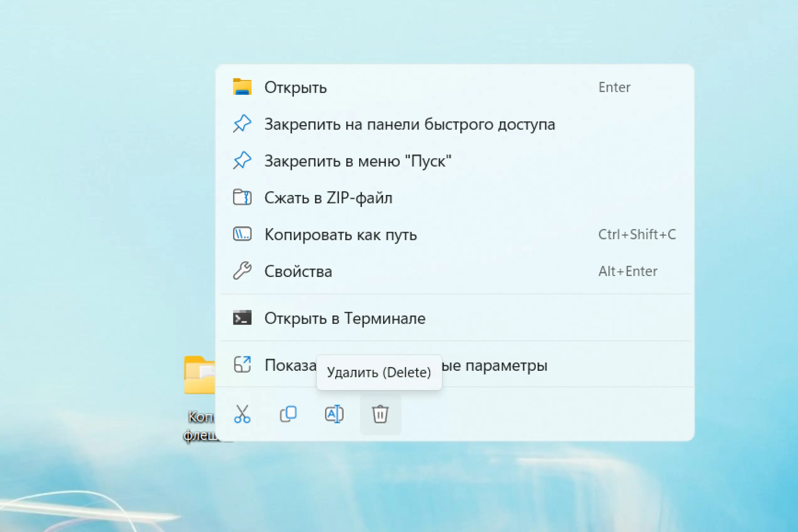The width and height of the screenshot is (798, 532).
Task: Click the Copy icon in bottom row
Action: (x=288, y=414)
